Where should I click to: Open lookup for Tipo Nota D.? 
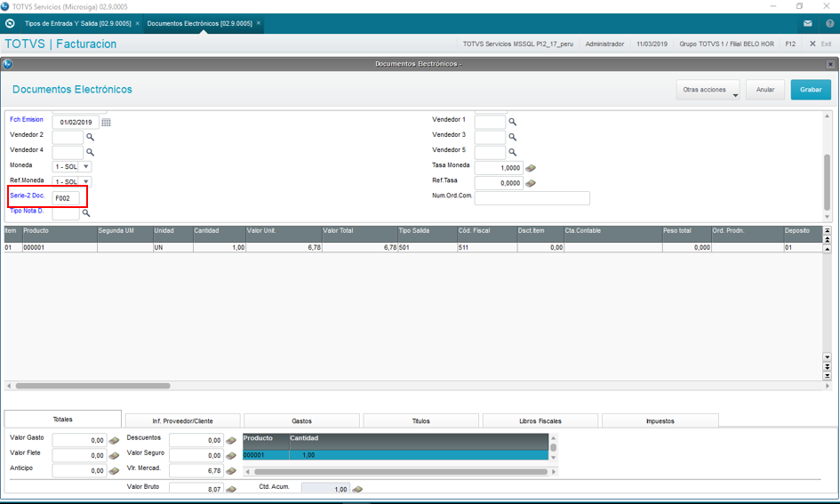pyautogui.click(x=85, y=213)
